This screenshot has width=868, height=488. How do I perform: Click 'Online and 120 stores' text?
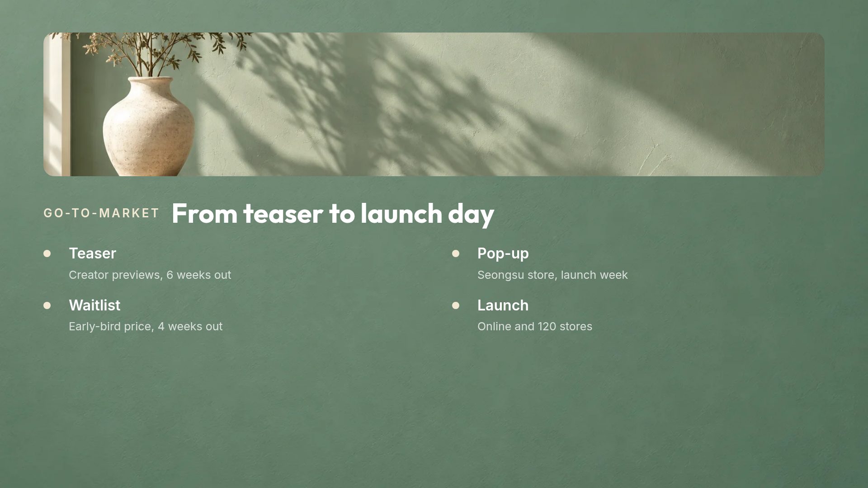coord(534,326)
